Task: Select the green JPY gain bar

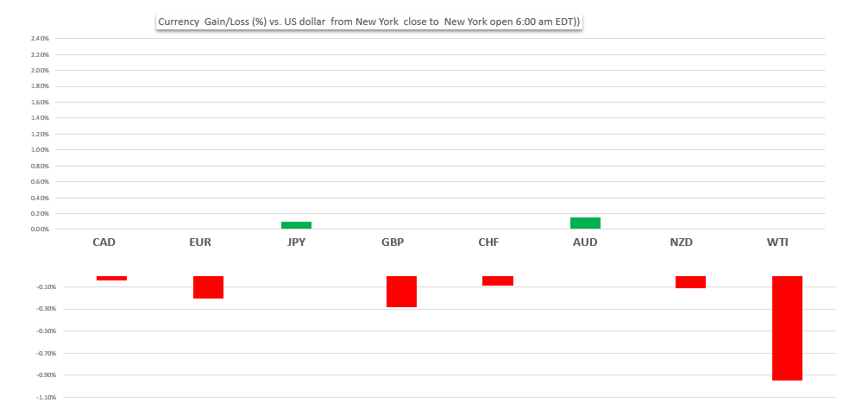Action: 296,225
